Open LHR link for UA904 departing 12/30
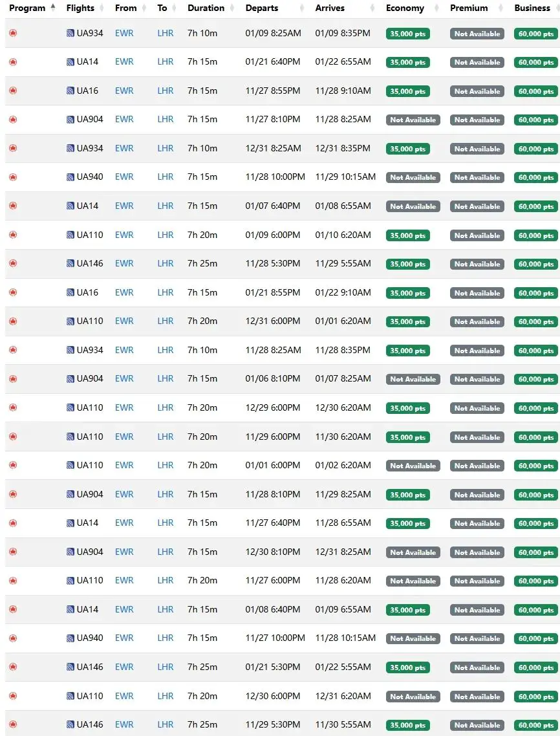The width and height of the screenshot is (560, 736). pyautogui.click(x=166, y=552)
